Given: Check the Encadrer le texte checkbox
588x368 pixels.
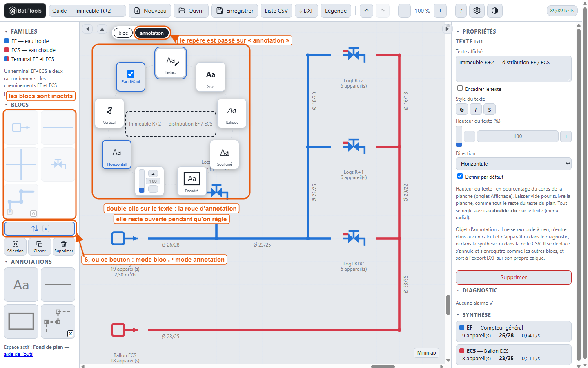Looking at the screenshot, I should 460,88.
